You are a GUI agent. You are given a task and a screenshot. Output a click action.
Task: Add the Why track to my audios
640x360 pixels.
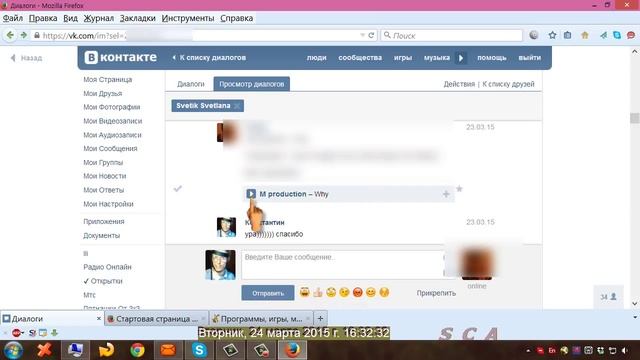click(x=446, y=194)
